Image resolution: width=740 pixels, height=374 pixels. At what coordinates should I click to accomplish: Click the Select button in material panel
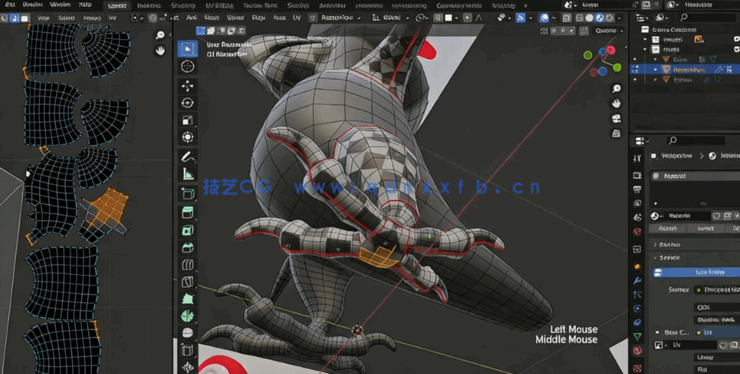706,229
